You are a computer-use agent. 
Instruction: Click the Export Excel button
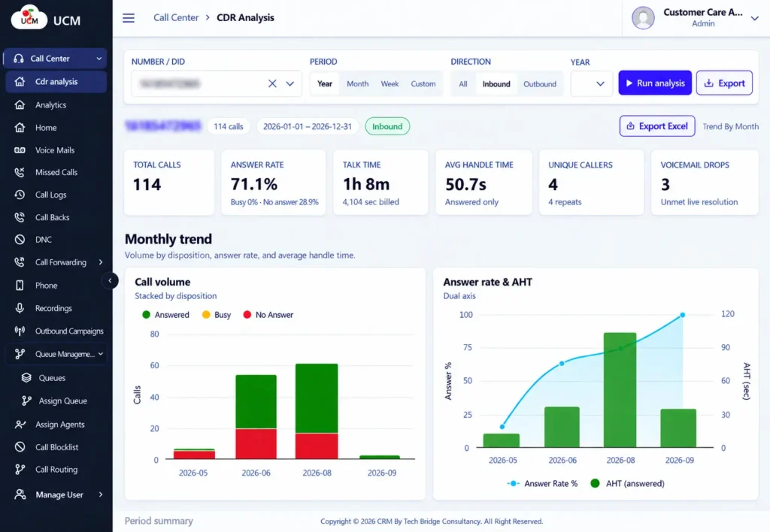tap(657, 126)
